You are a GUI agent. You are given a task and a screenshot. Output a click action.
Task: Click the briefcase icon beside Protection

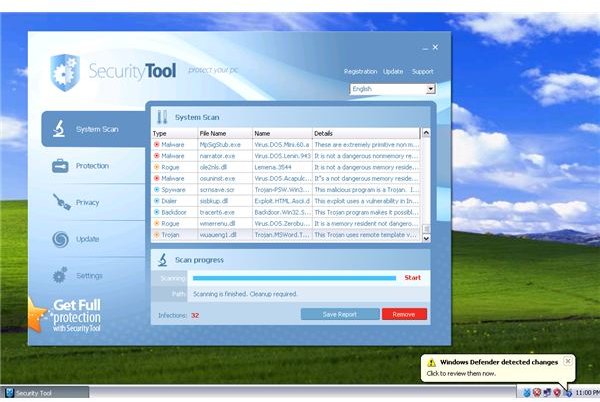[x=60, y=166]
